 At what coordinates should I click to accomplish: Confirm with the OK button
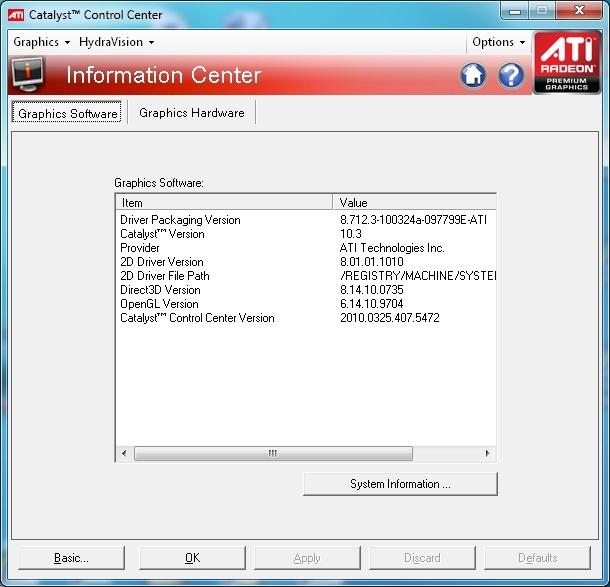pos(193,558)
